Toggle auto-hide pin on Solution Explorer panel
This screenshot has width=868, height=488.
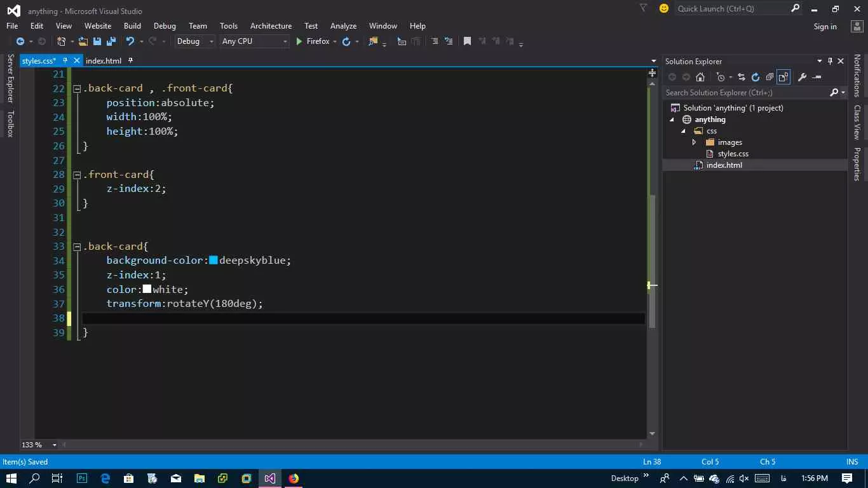pyautogui.click(x=830, y=61)
